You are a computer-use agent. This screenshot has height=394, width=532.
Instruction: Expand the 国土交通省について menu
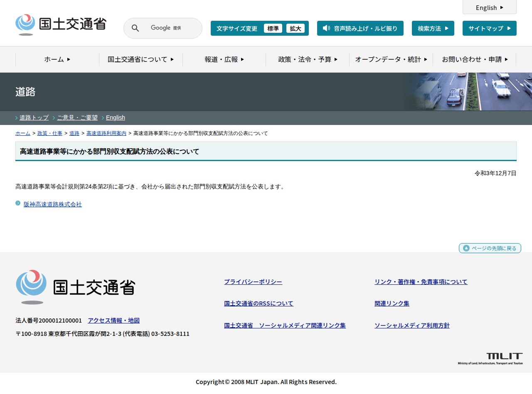click(140, 59)
